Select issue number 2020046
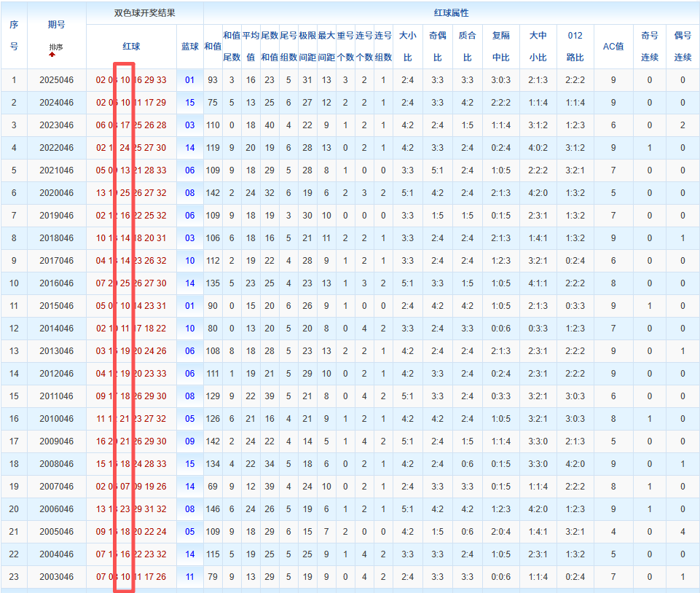700x593 pixels. [56, 193]
